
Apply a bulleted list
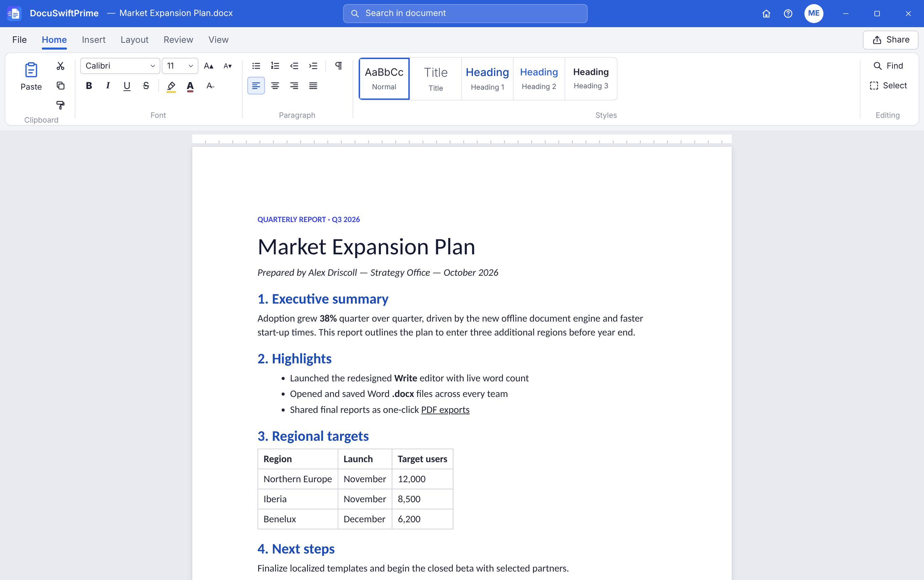pyautogui.click(x=256, y=66)
